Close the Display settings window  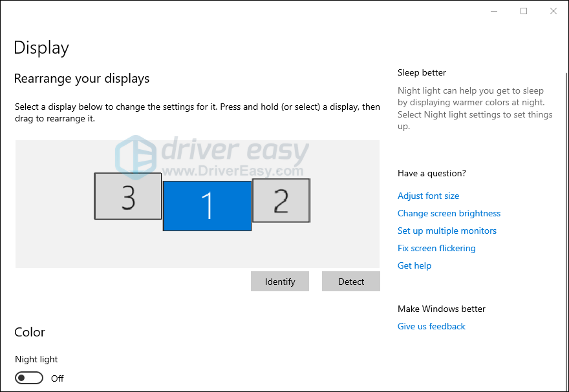pos(553,11)
